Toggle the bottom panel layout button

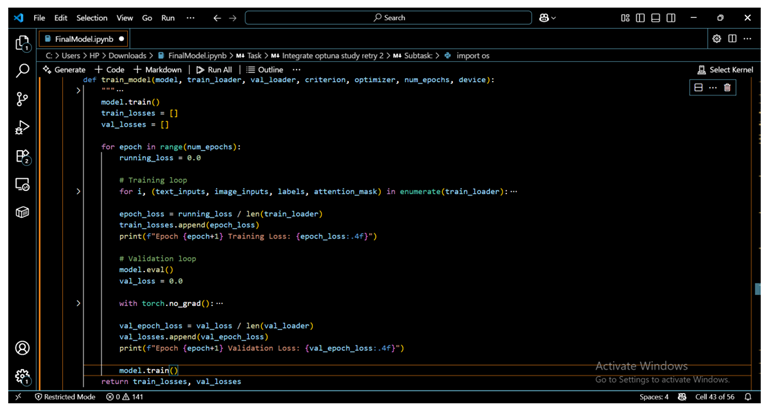coord(655,18)
